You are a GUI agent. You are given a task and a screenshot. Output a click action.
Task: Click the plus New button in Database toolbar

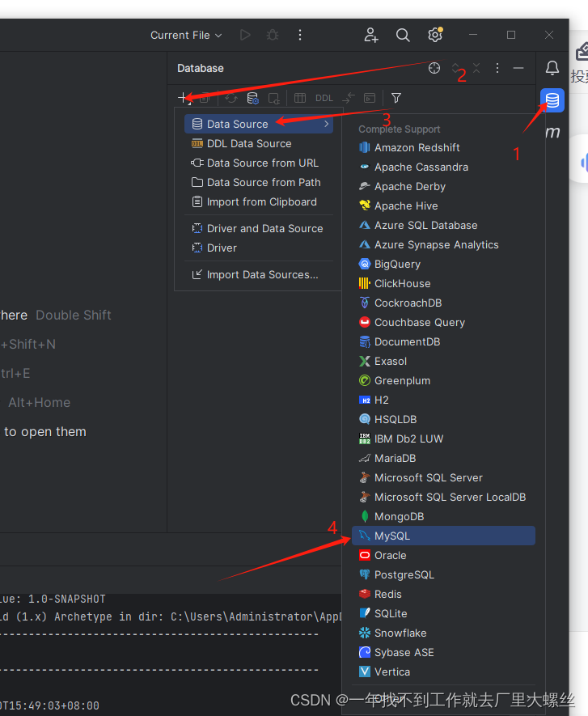(x=183, y=98)
